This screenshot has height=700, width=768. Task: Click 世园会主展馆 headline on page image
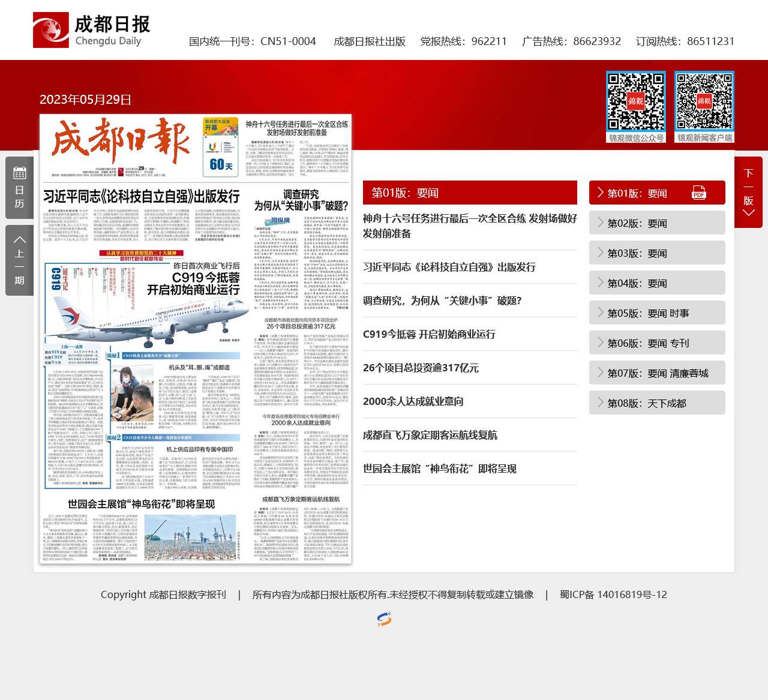(141, 504)
